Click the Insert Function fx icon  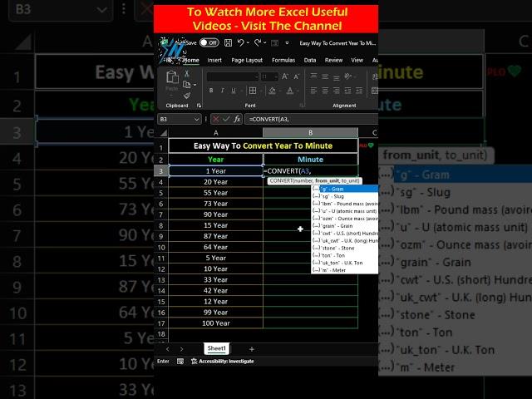click(237, 119)
